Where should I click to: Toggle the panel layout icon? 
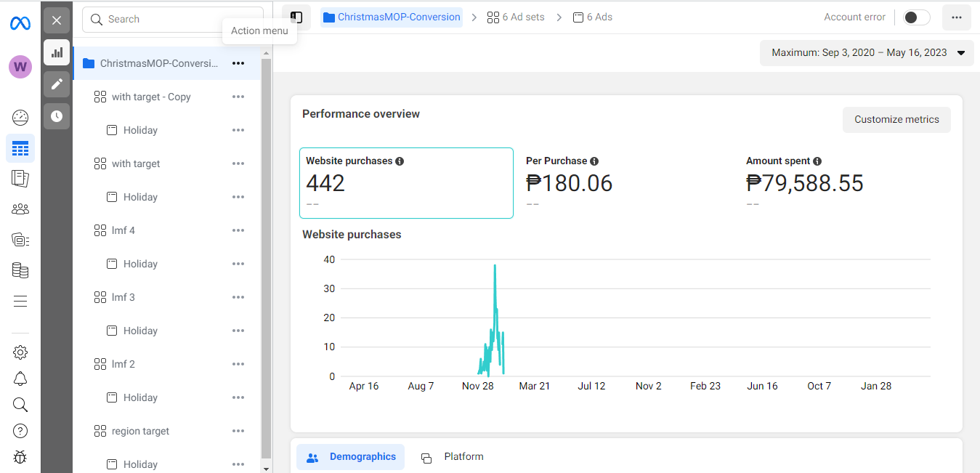click(296, 17)
